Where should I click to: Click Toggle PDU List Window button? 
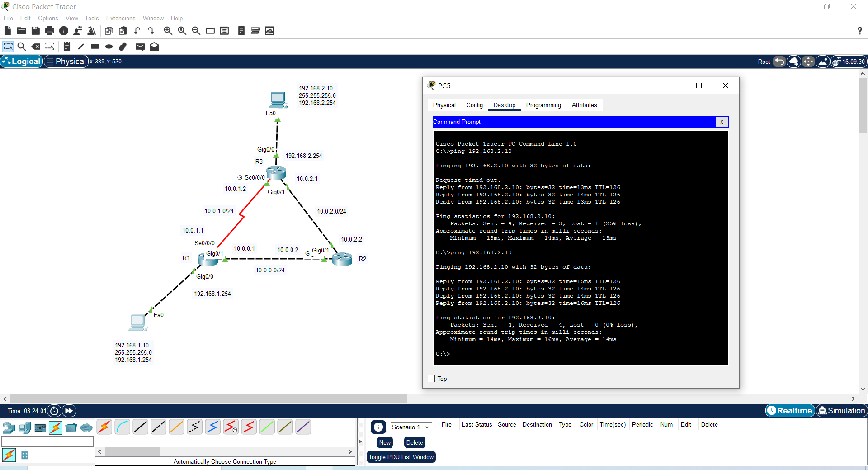pos(401,457)
